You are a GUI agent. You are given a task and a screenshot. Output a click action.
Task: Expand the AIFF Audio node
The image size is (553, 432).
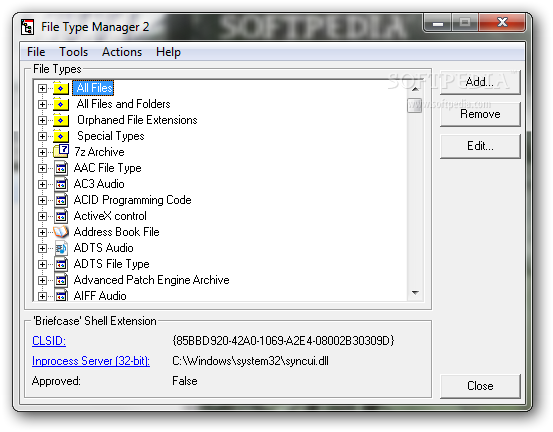point(42,296)
